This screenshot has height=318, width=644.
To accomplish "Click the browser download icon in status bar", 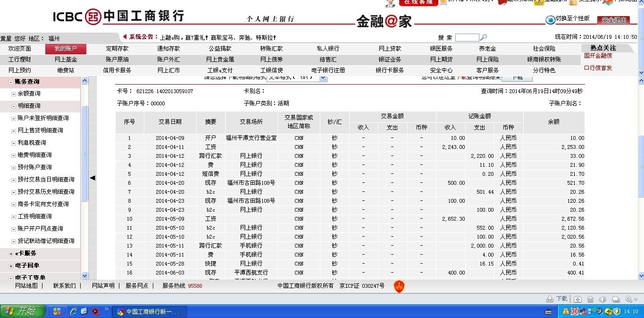I will pyautogui.click(x=550, y=299).
